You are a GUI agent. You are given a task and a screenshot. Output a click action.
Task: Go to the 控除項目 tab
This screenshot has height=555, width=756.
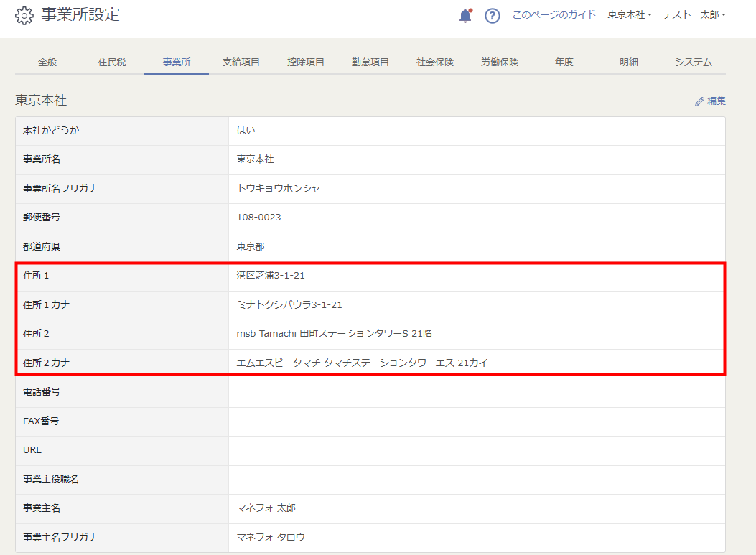click(x=306, y=62)
